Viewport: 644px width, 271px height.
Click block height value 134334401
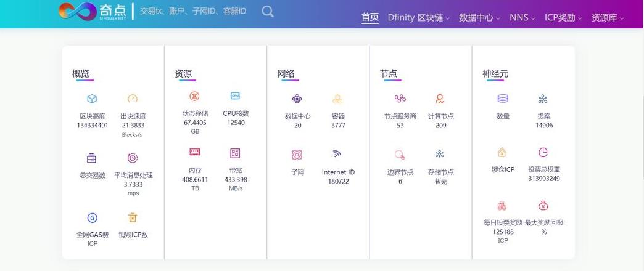(x=93, y=126)
